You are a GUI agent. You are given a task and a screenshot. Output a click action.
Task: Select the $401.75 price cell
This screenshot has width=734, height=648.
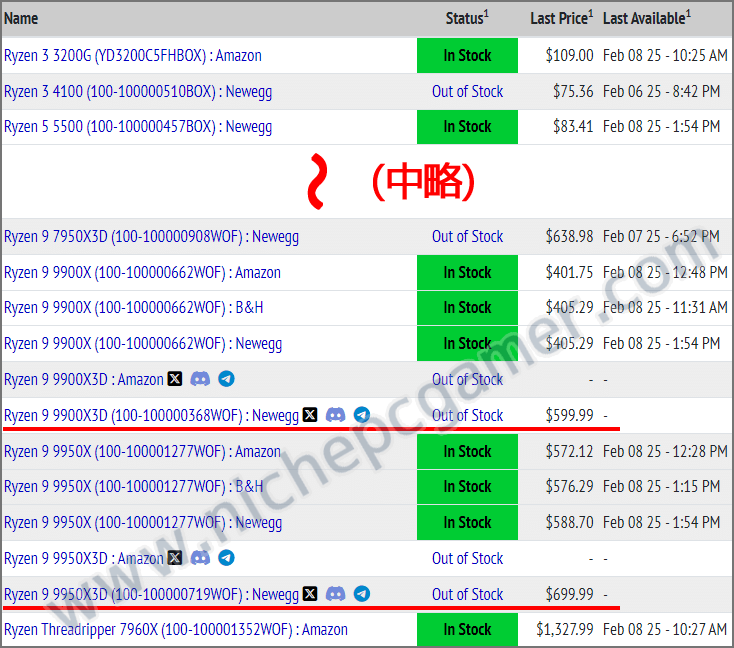point(569,272)
